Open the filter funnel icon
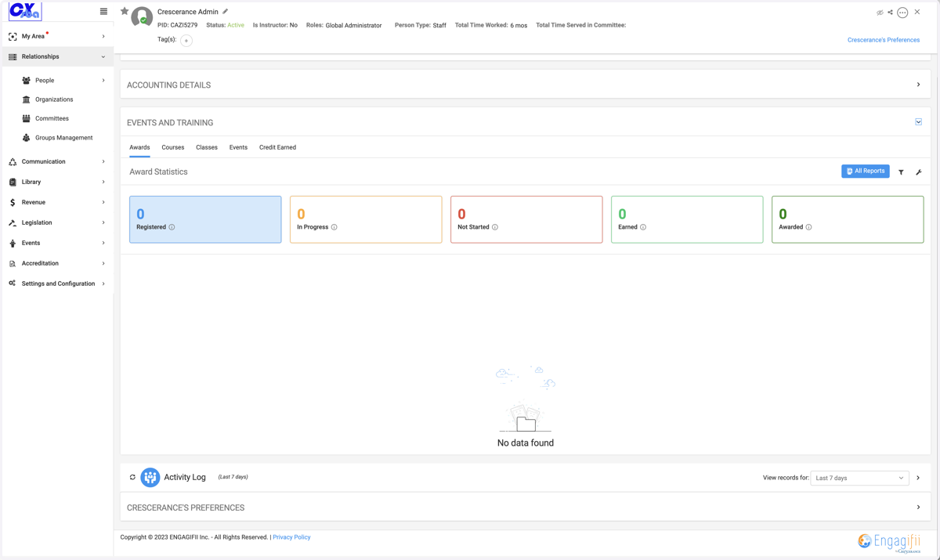Image resolution: width=940 pixels, height=560 pixels. point(902,172)
